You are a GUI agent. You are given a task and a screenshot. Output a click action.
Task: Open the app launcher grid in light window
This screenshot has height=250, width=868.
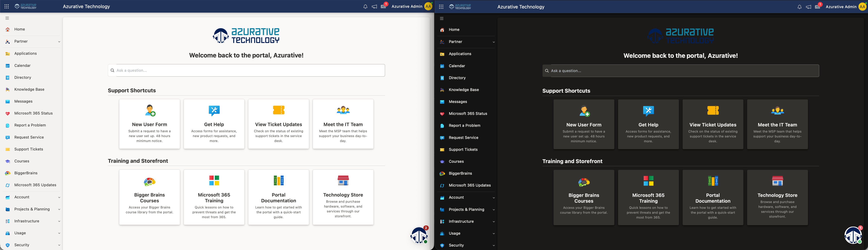(7, 6)
